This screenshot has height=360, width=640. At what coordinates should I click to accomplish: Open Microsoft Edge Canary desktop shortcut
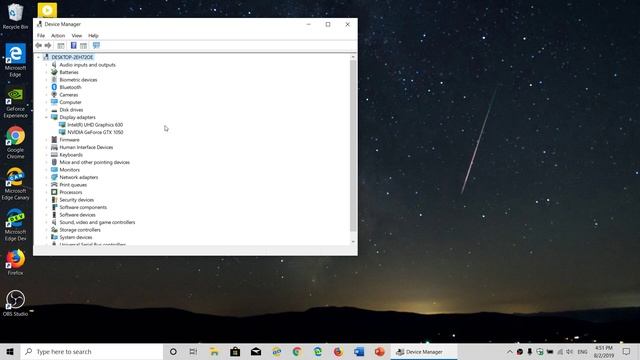point(16,184)
